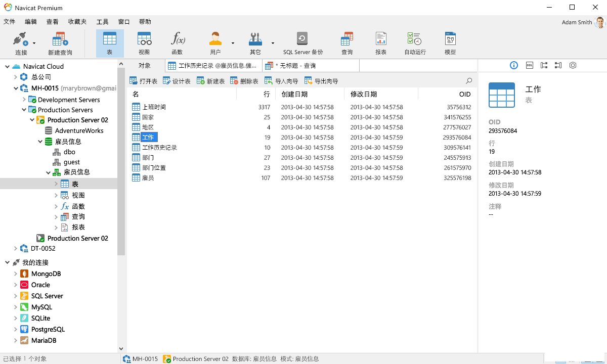
Task: Show the DDL panel icon
Action: pos(529,65)
